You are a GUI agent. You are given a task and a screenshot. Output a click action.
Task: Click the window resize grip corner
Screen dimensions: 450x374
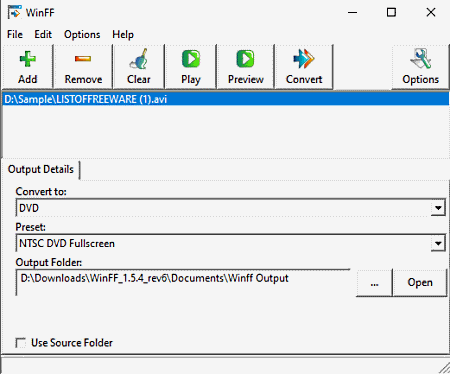point(444,368)
